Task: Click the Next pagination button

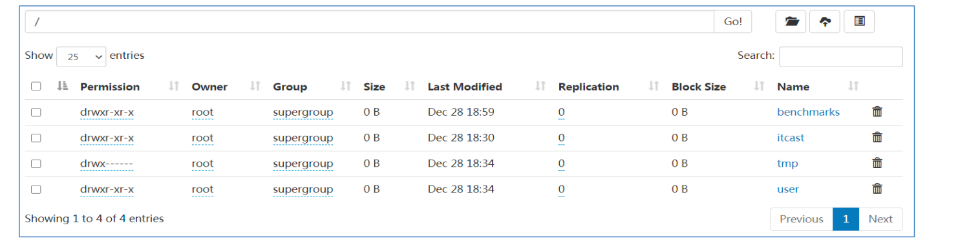Action: pyautogui.click(x=880, y=219)
